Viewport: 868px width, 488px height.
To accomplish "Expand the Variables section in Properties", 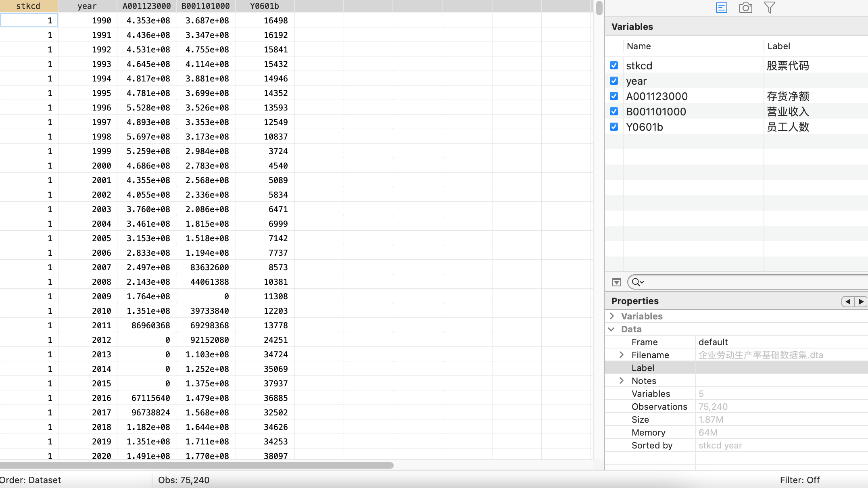I will (612, 316).
